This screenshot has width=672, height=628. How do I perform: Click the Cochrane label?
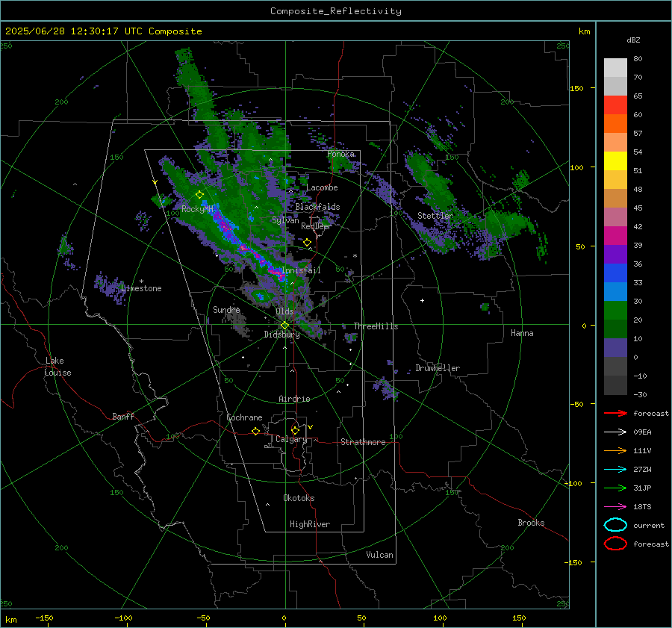coord(244,417)
